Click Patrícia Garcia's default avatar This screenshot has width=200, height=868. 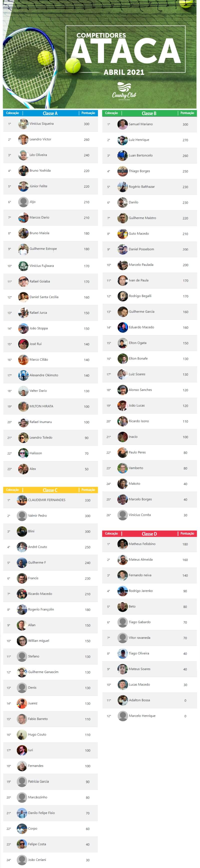pyautogui.click(x=22, y=782)
